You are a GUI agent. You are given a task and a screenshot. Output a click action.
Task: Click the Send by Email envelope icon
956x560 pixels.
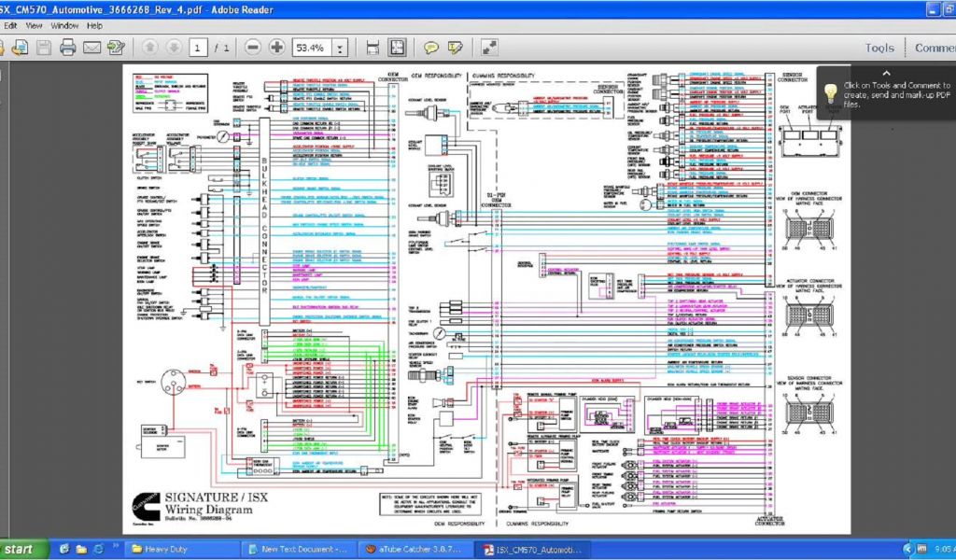point(91,48)
